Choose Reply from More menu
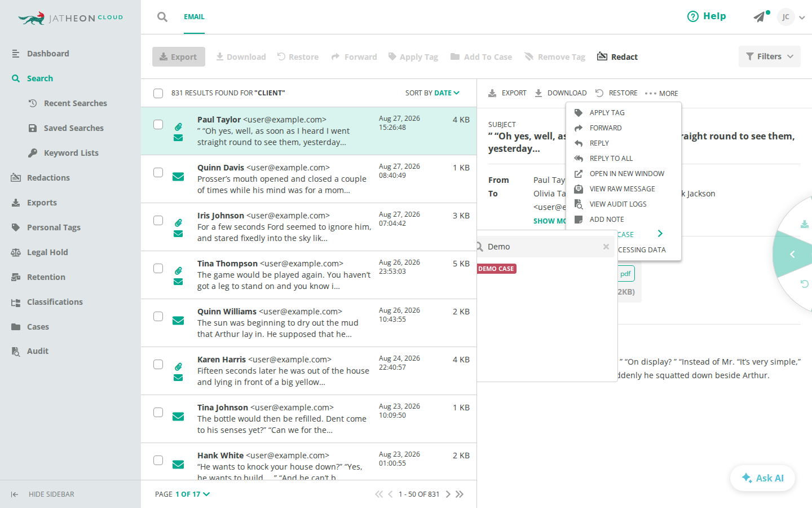Image resolution: width=812 pixels, height=508 pixels. tap(599, 143)
